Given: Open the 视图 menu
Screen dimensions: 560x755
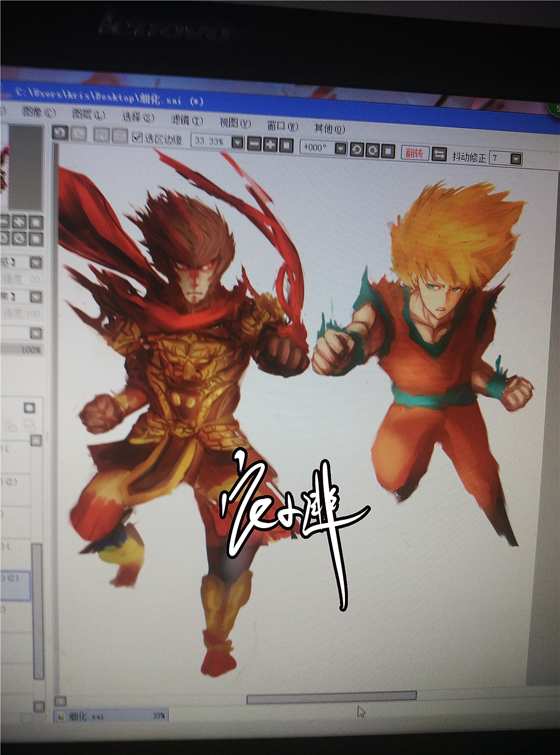Looking at the screenshot, I should pos(235,123).
